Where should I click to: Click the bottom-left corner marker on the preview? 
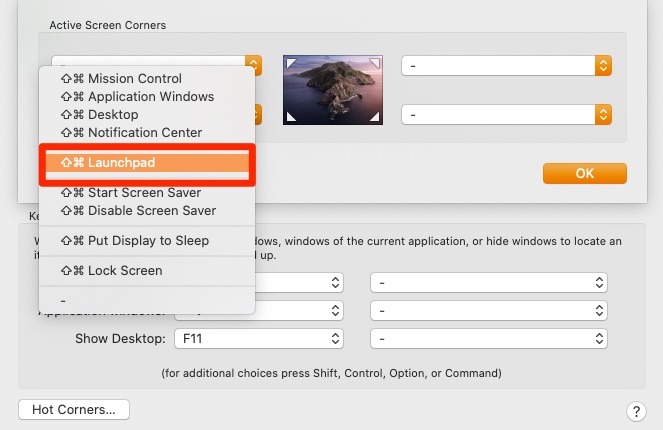click(x=291, y=117)
